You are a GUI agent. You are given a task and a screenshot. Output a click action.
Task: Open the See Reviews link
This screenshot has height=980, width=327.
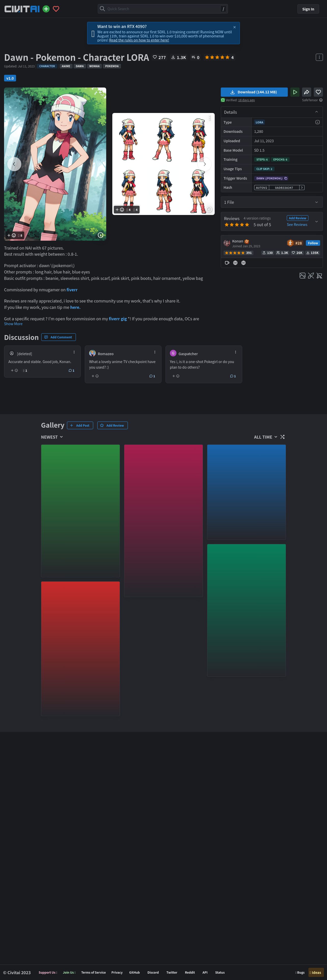[297, 225]
